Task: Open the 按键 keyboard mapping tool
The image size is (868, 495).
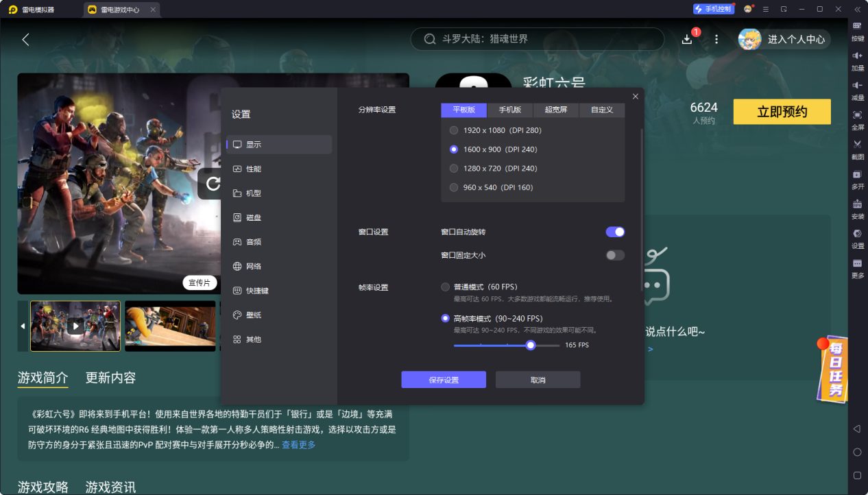Action: tap(857, 31)
